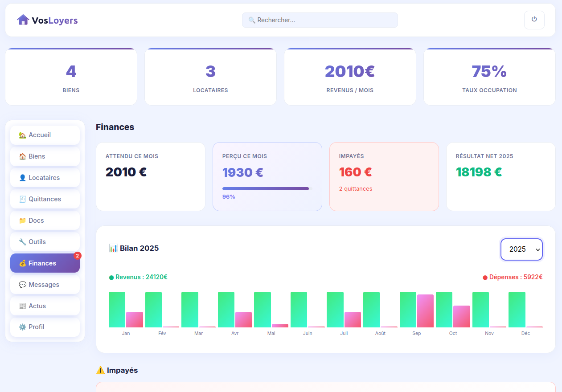Click the Déc green revenue bar
Image resolution: width=562 pixels, height=392 pixels.
pos(517,310)
